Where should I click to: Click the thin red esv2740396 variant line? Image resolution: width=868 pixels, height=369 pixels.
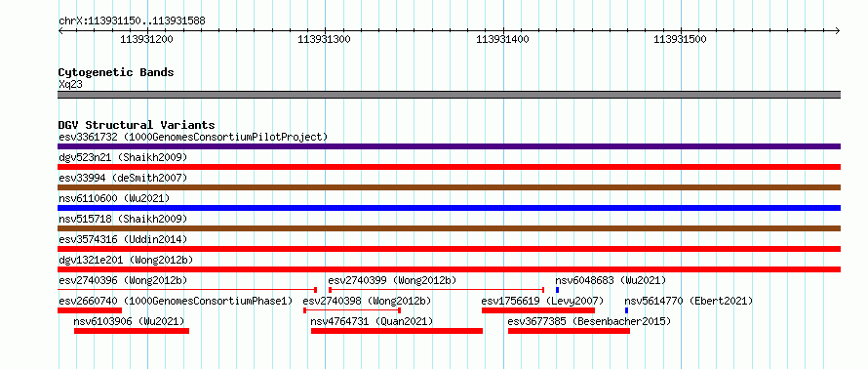pyautogui.click(x=187, y=290)
